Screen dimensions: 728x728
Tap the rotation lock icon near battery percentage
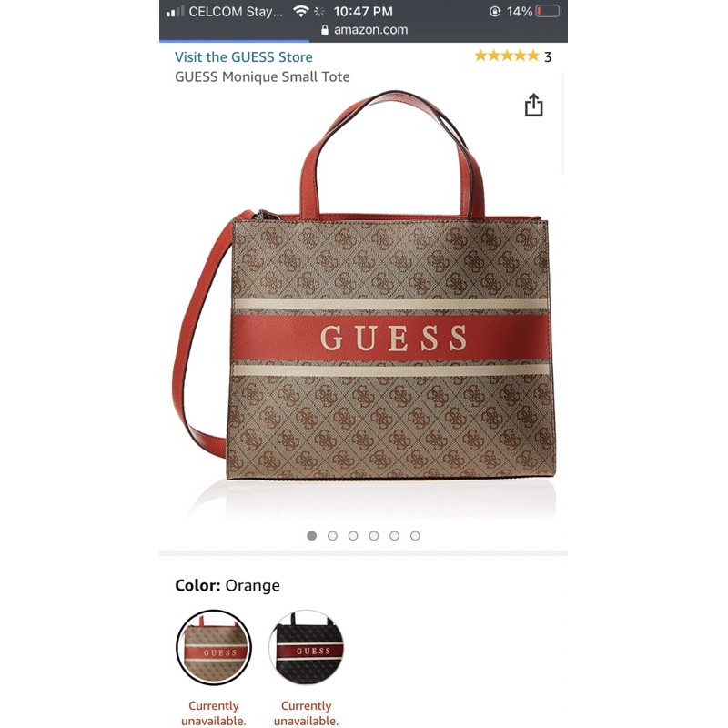pyautogui.click(x=495, y=12)
